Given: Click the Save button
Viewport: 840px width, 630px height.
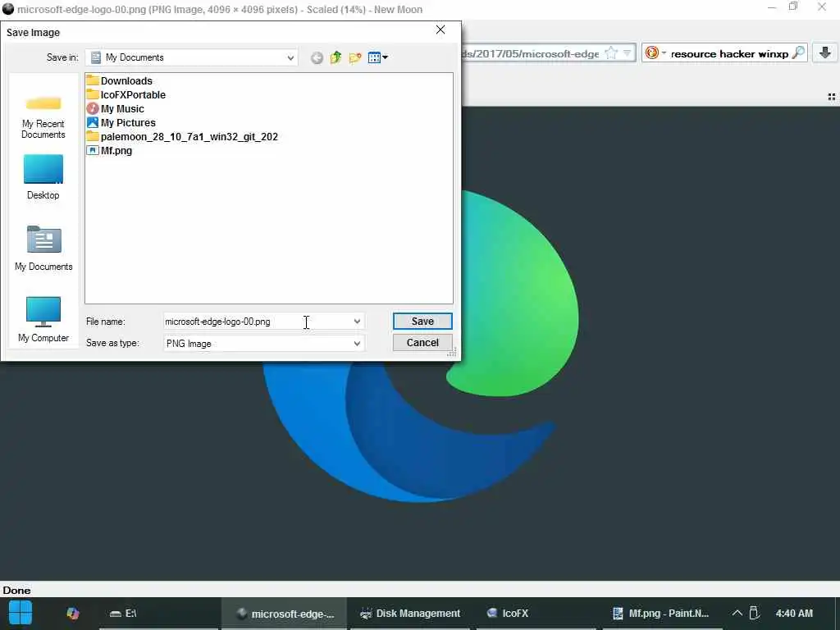Looking at the screenshot, I should click(x=422, y=321).
